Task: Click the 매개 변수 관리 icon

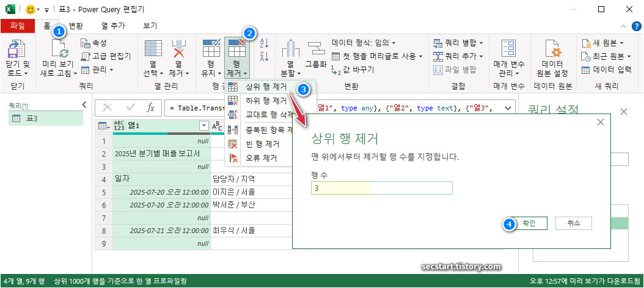Action: tap(509, 48)
